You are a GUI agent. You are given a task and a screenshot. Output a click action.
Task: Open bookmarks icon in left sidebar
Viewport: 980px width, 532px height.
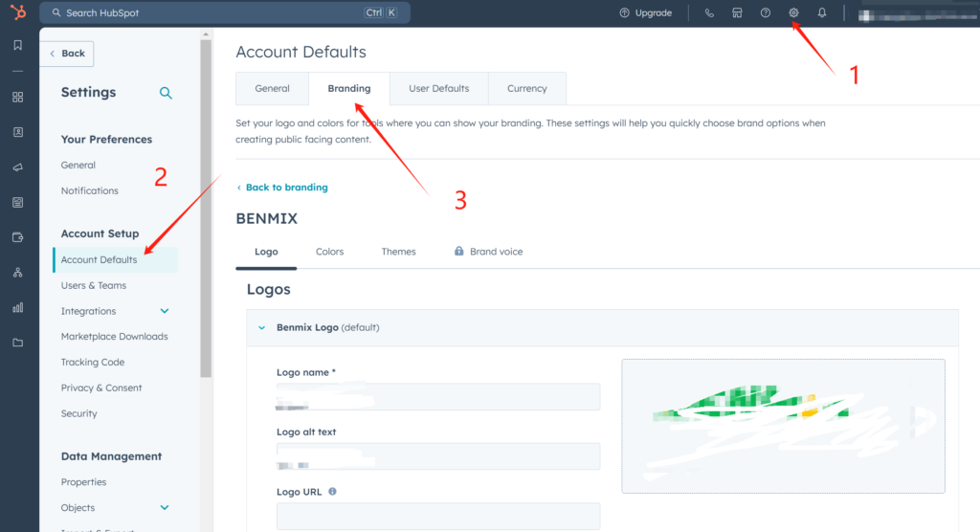17,45
